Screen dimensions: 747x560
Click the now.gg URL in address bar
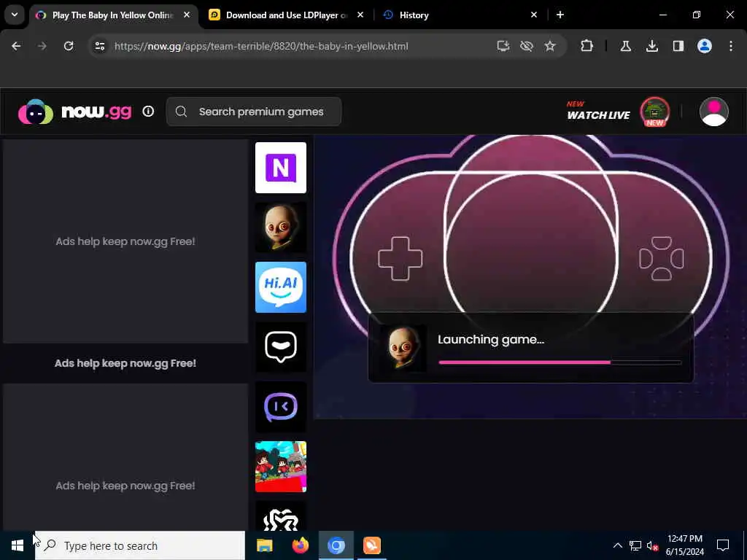tap(261, 46)
